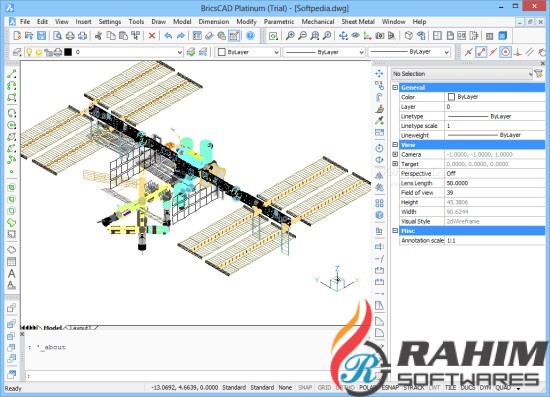550x397 pixels.
Task: Toggle GRID in the status bar
Action: (x=324, y=388)
